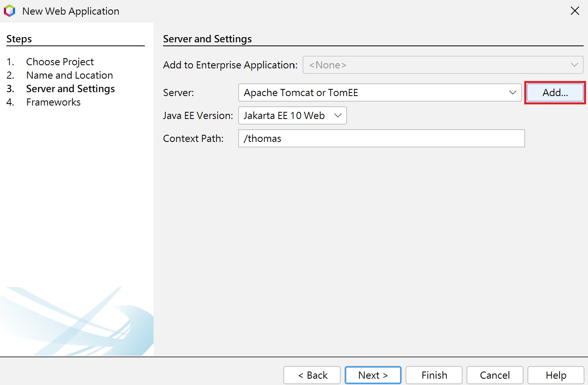
Task: Open the Java EE Version dropdown
Action: point(292,115)
